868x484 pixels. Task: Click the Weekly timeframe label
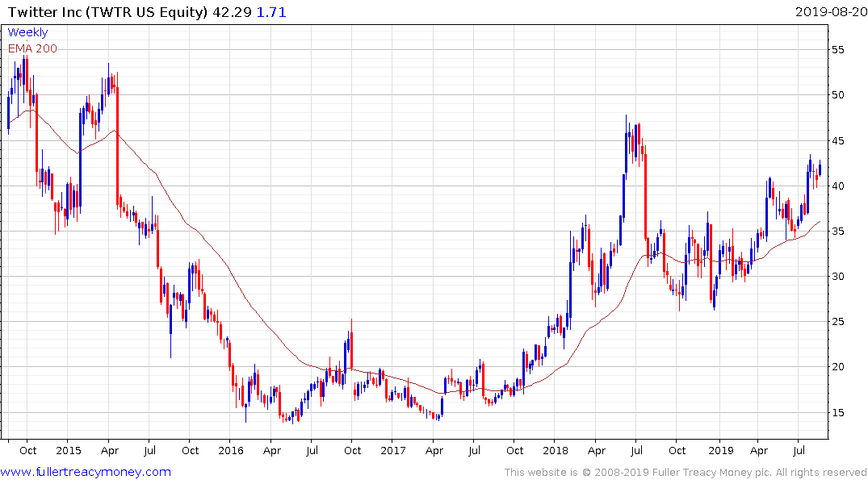click(x=27, y=32)
